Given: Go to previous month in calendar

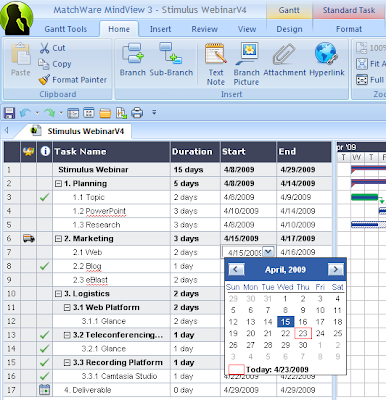Looking at the screenshot, I should (x=236, y=269).
